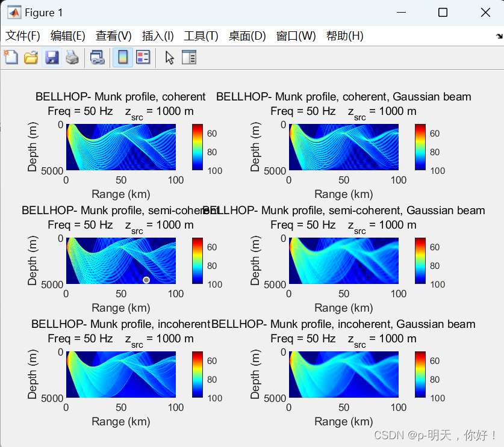Create a new figure with the New icon
The width and height of the screenshot is (504, 447).
(x=11, y=57)
